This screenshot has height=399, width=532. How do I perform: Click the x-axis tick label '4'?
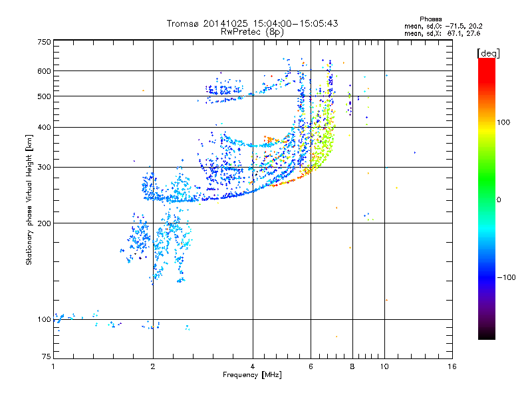tap(253, 366)
